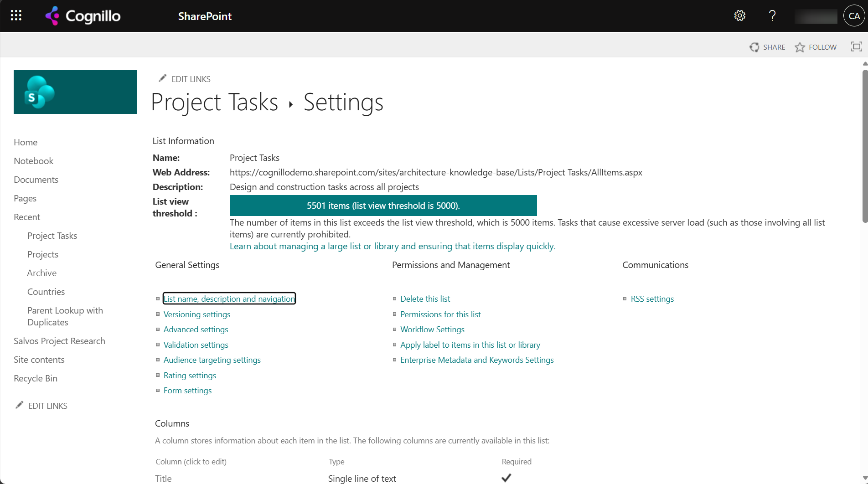Open Form settings
Image resolution: width=868 pixels, height=484 pixels.
pos(187,390)
